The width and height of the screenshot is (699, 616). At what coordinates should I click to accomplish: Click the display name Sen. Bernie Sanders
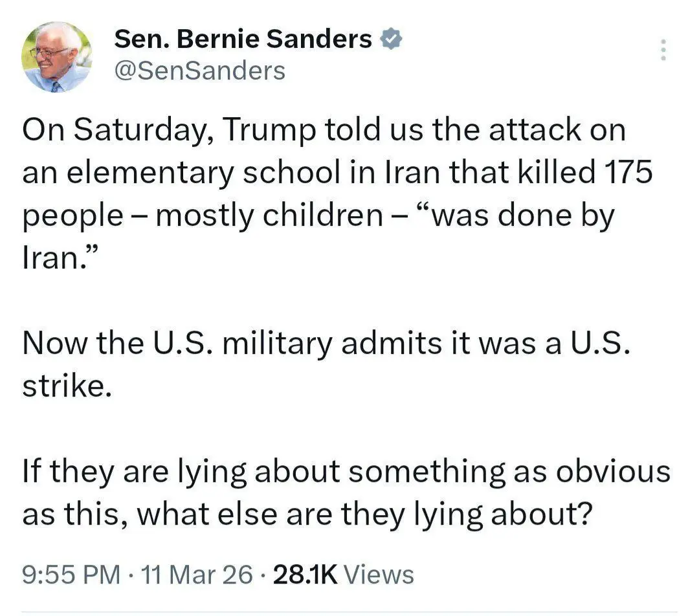click(x=243, y=40)
